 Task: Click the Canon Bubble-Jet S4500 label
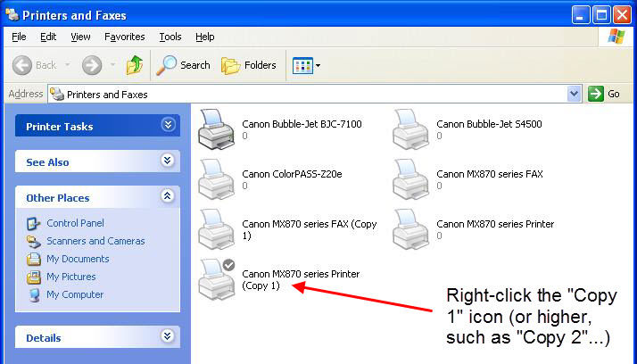pyautogui.click(x=489, y=124)
